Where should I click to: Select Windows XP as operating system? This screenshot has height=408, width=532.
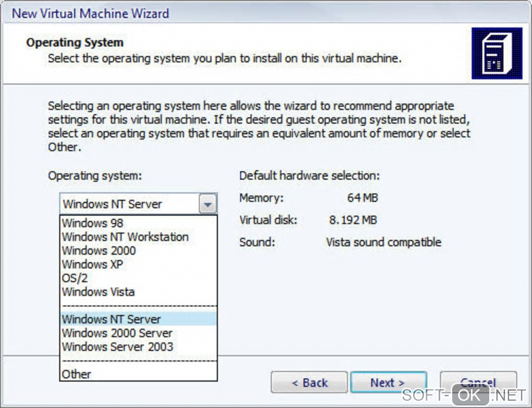pyautogui.click(x=93, y=264)
